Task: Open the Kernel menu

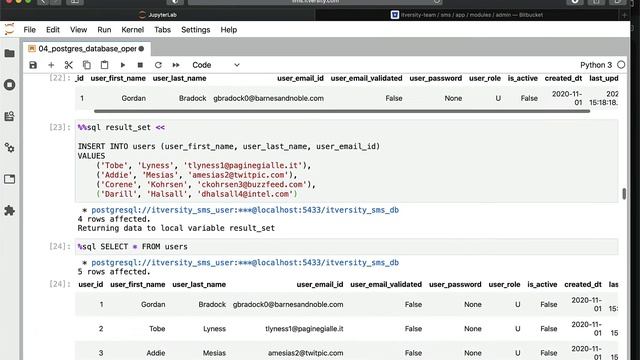Action: (133, 30)
